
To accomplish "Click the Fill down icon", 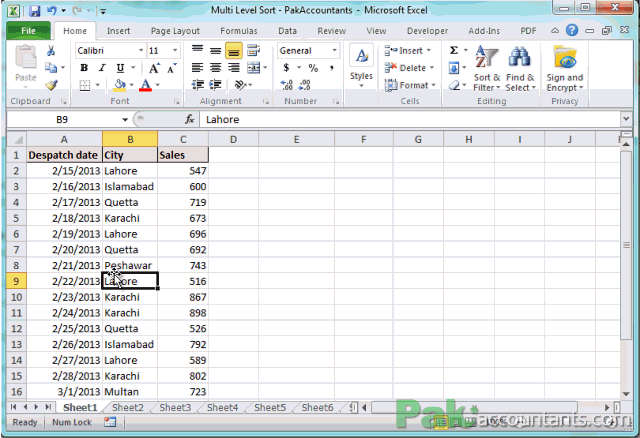I will click(454, 68).
